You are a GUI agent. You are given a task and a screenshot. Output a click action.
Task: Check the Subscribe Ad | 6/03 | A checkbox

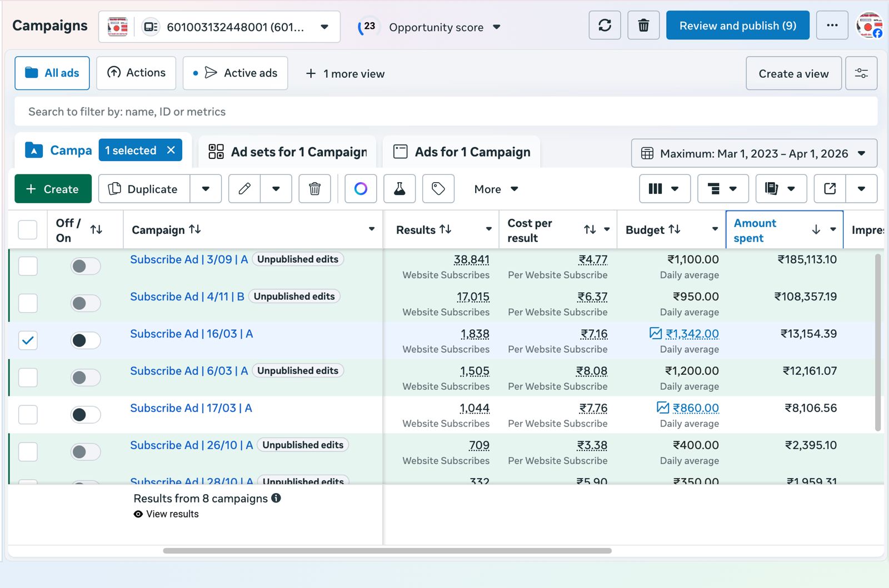[x=28, y=378]
